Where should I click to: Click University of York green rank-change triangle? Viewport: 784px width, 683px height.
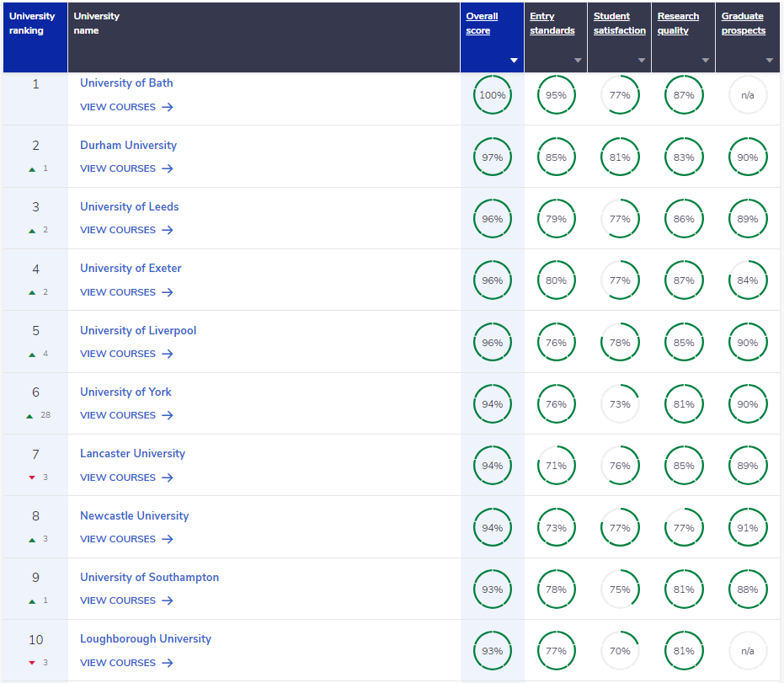tap(29, 415)
